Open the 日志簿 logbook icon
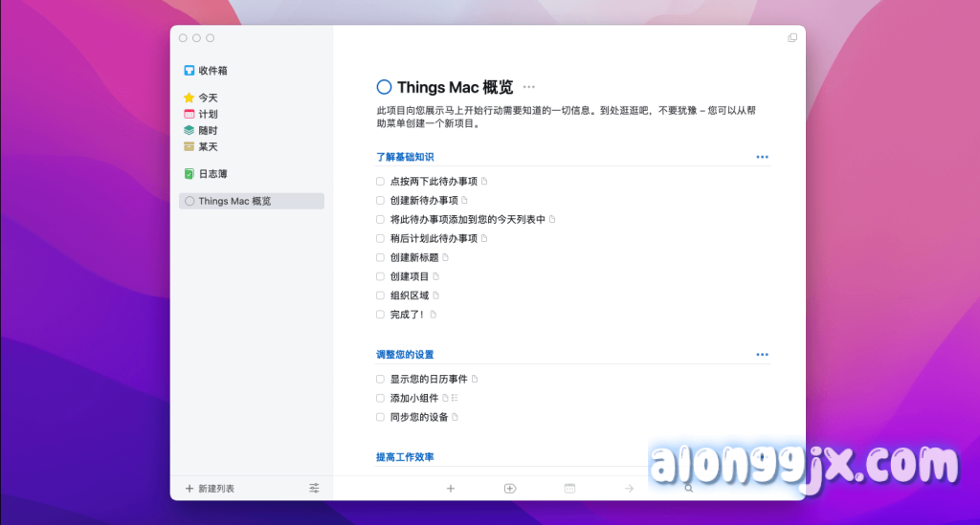Screen dimensions: 980x525 (x=189, y=174)
